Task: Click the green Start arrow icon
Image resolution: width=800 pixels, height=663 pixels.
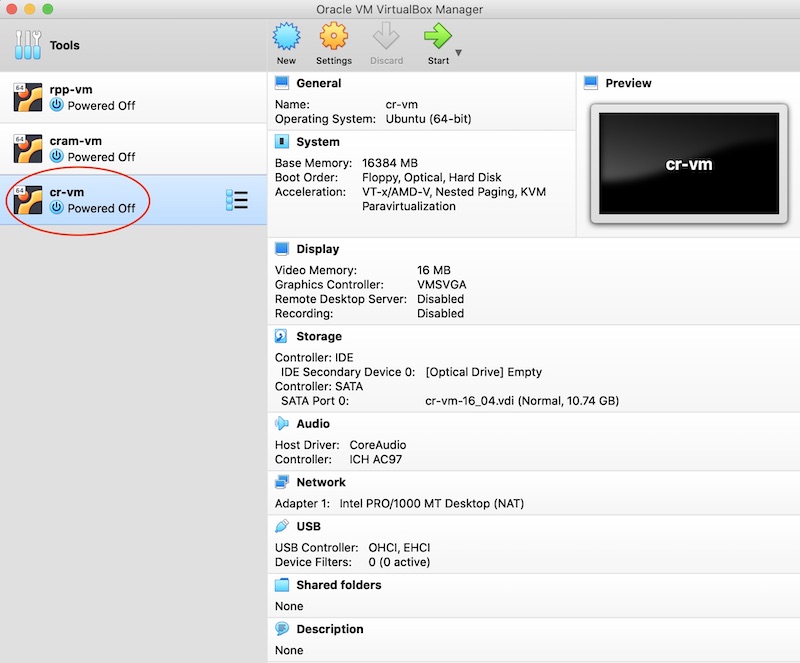Action: (x=437, y=38)
